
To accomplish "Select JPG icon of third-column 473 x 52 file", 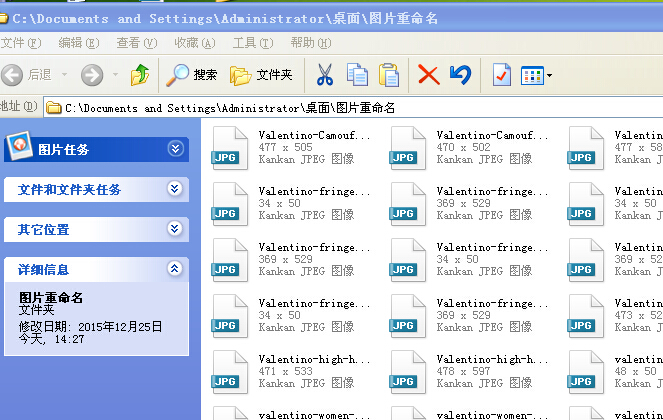I will pyautogui.click(x=586, y=316).
